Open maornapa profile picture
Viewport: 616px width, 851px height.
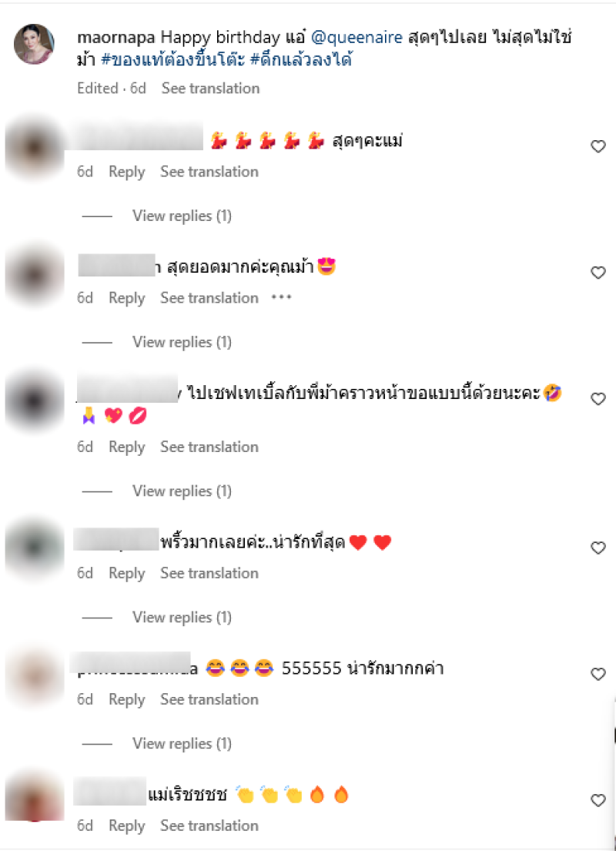(x=34, y=44)
